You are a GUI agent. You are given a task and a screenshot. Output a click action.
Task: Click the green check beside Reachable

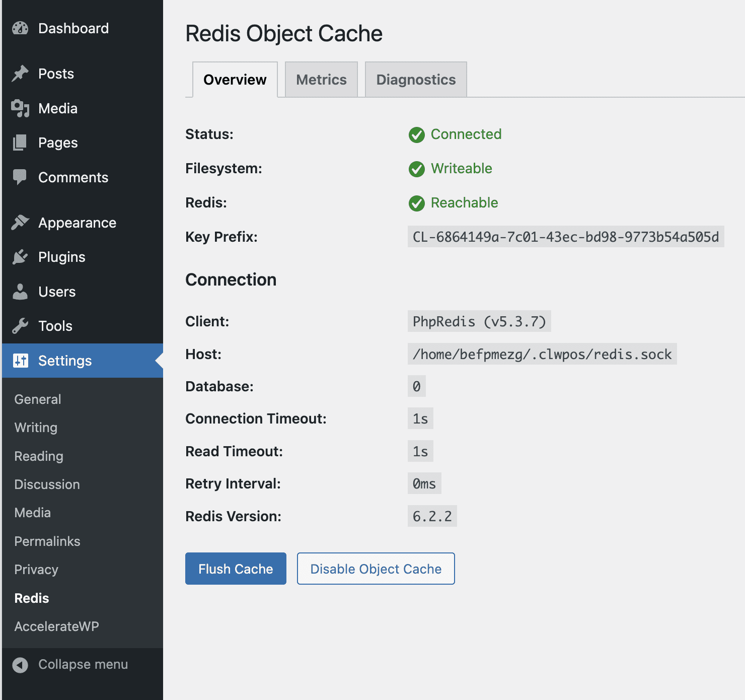tap(417, 203)
